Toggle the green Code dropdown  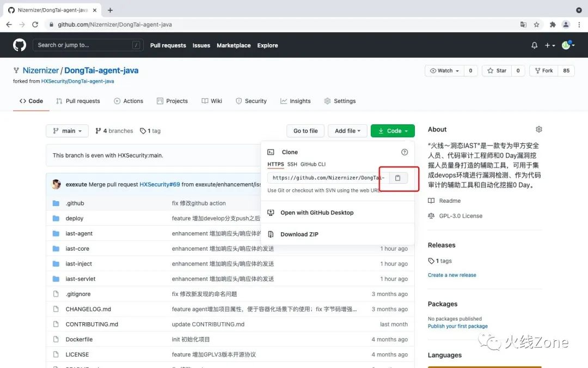pos(393,131)
